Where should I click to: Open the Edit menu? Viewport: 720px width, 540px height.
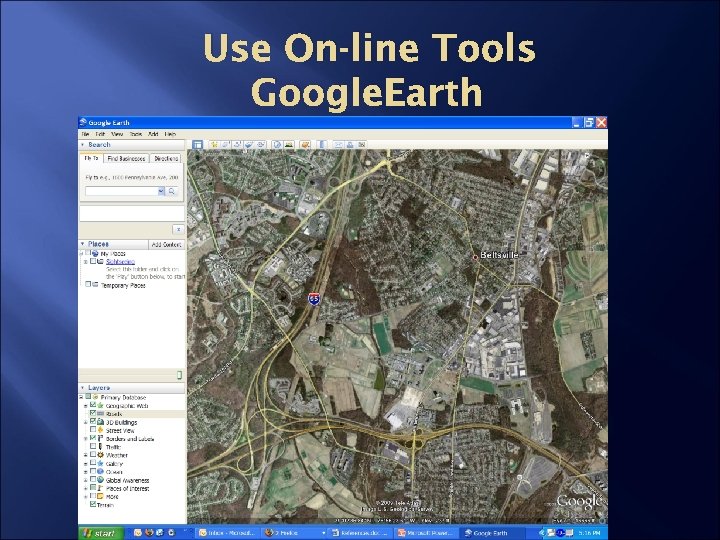click(x=100, y=134)
